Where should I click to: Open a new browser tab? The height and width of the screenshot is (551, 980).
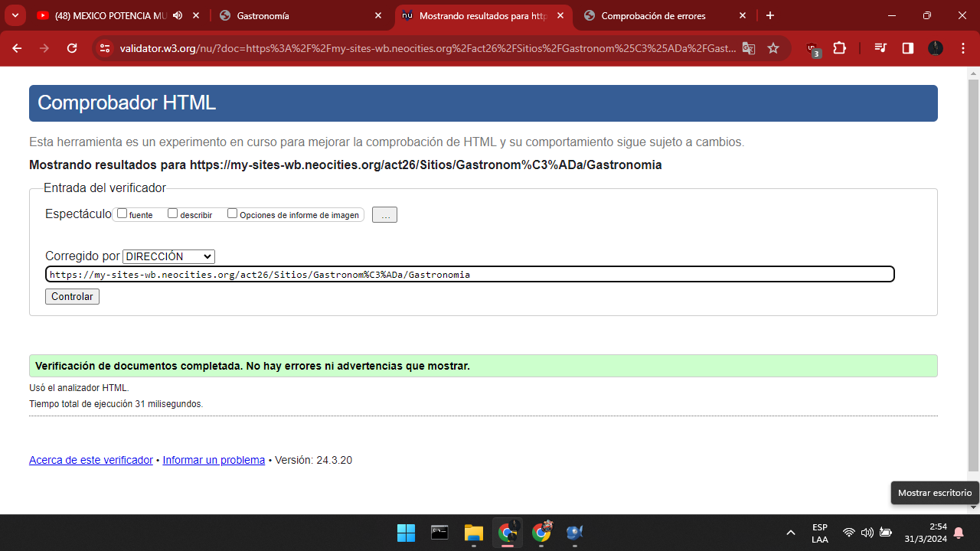point(770,15)
